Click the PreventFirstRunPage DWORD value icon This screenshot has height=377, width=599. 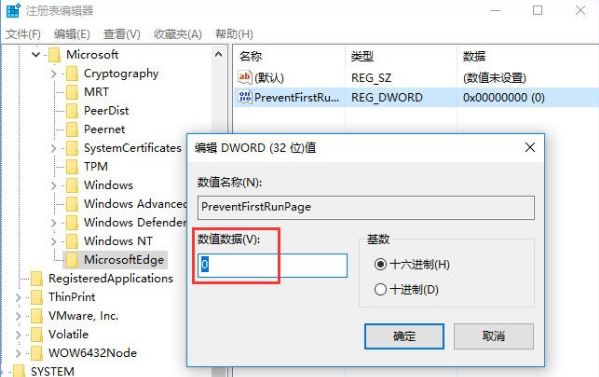[245, 97]
